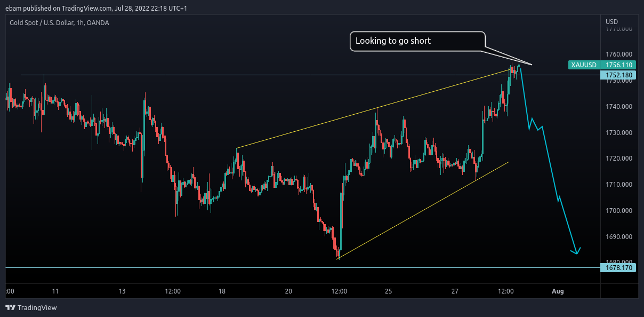Screen dimensions: 644x317
Task: Click the USD currency label on price axis
Action: pos(611,22)
